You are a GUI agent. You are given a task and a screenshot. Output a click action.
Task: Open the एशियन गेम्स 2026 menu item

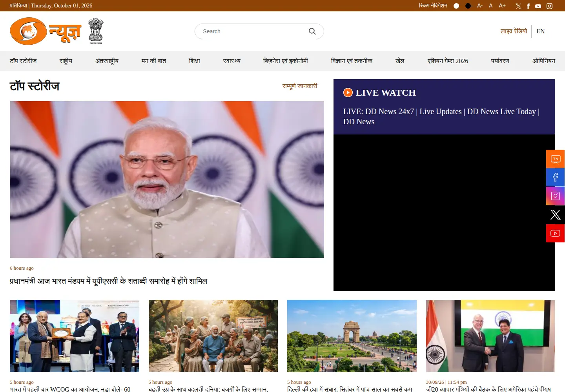tap(448, 61)
